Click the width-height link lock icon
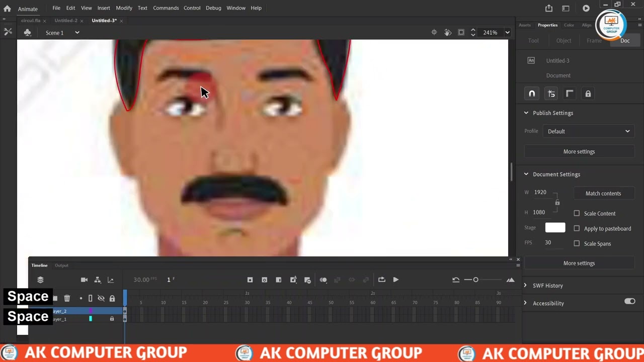The height and width of the screenshot is (362, 644). pos(557,202)
